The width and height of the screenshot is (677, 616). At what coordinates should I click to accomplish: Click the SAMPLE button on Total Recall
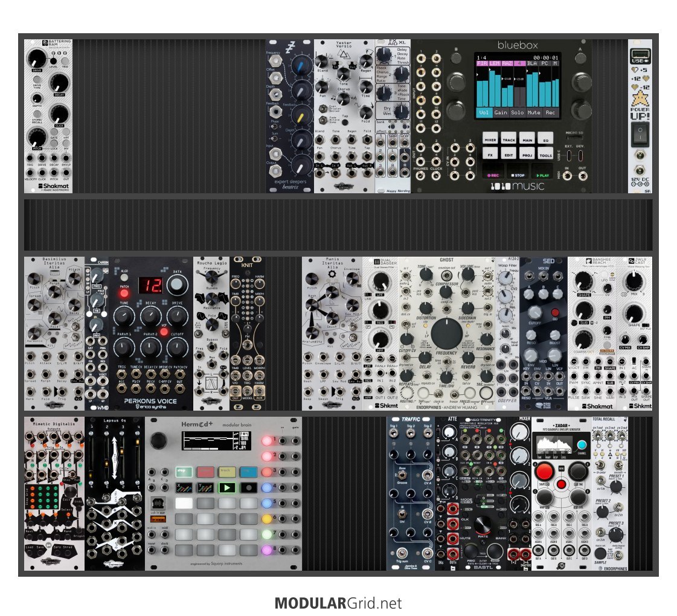(599, 553)
